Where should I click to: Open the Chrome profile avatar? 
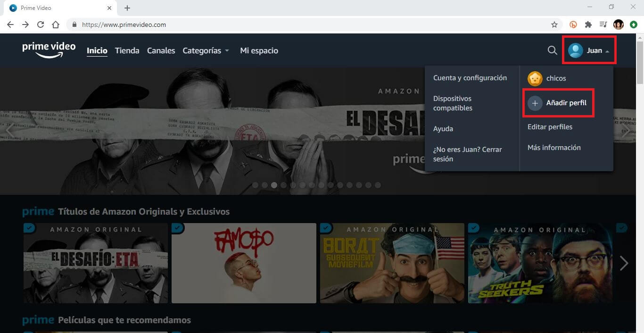[618, 25]
